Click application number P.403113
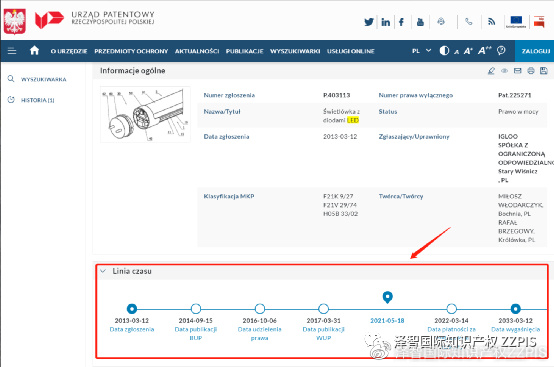 coord(336,95)
